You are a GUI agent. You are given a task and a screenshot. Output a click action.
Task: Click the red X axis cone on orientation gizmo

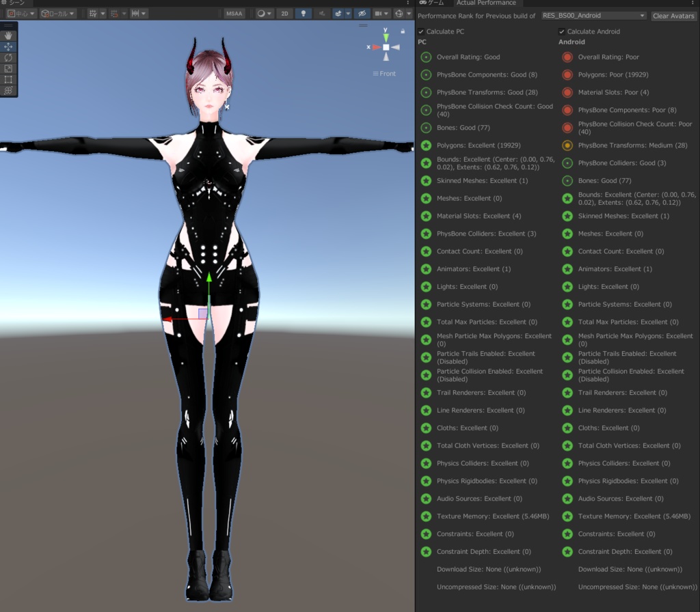coord(377,47)
